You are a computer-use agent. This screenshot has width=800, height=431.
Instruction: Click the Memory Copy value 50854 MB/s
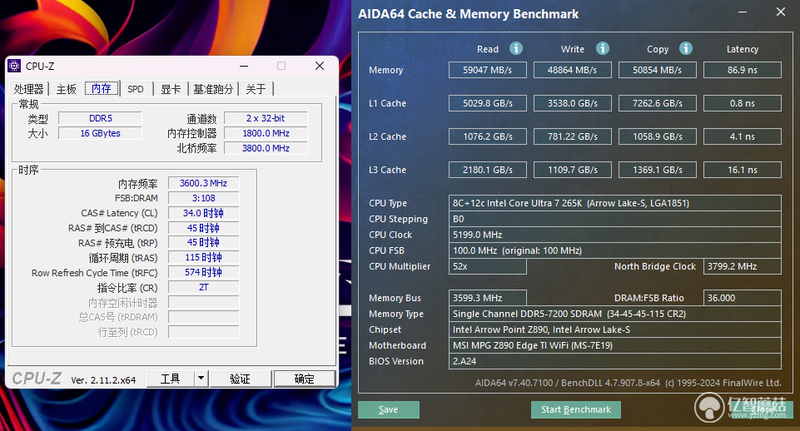[657, 70]
